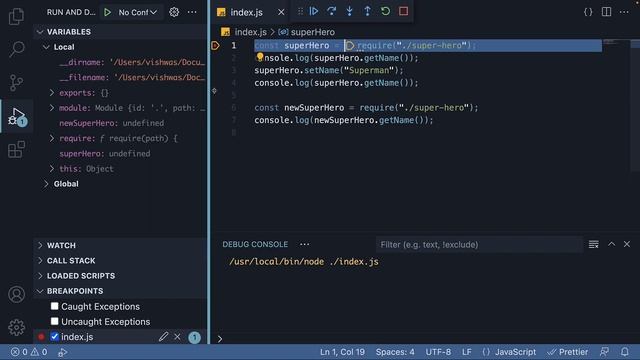Change encoding via UTF-8
640x360 pixels.
pyautogui.click(x=438, y=352)
